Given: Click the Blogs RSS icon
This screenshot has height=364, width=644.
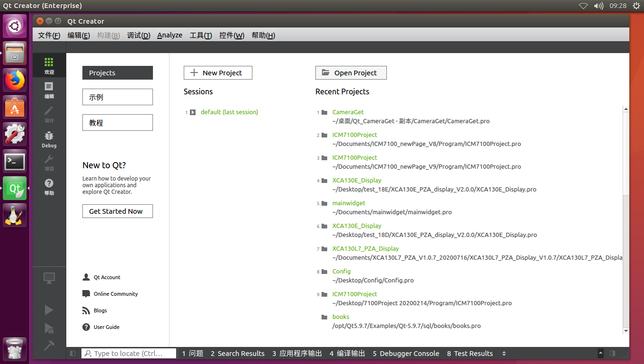Looking at the screenshot, I should (x=86, y=310).
